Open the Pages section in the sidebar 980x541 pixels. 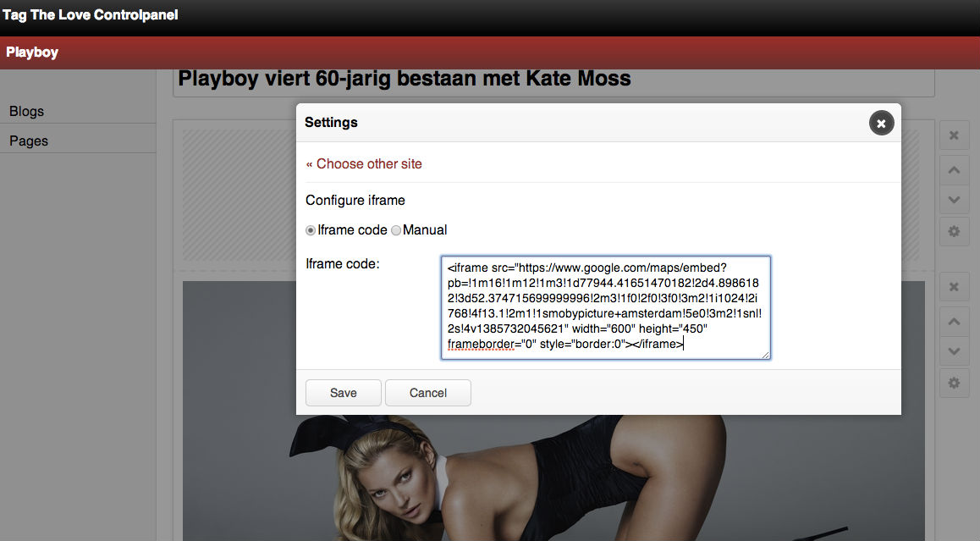coord(29,141)
